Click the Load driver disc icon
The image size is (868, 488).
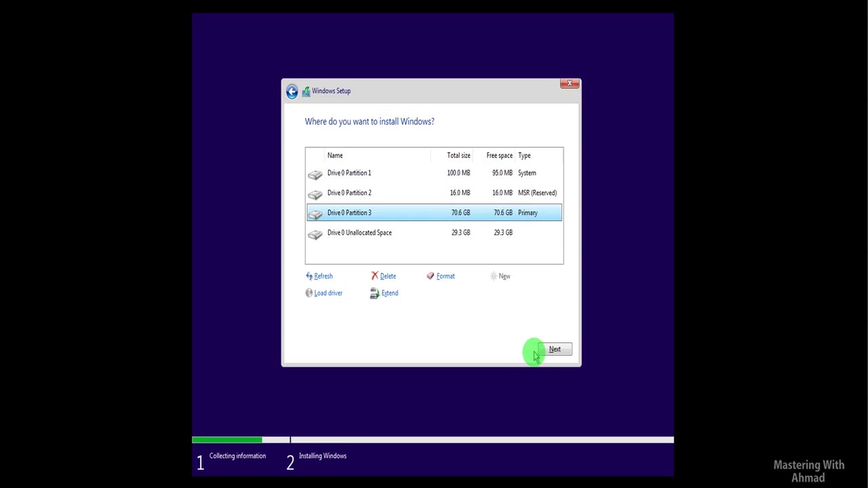[x=309, y=293]
